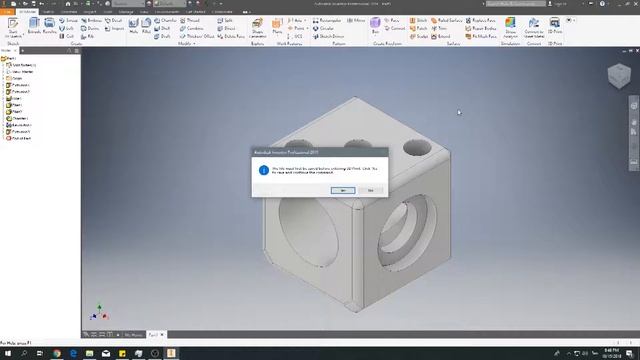Click the Decal tool
The width and height of the screenshot is (640, 360).
coord(114,20)
